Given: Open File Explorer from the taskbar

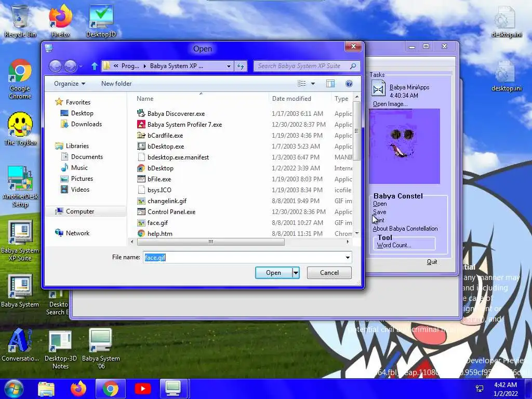Looking at the screenshot, I should 46,389.
